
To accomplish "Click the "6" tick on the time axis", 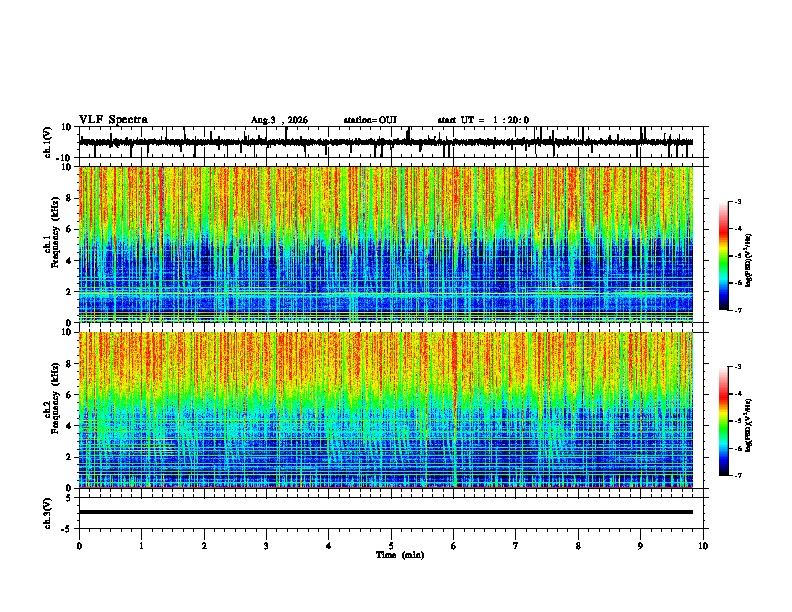I will (453, 546).
